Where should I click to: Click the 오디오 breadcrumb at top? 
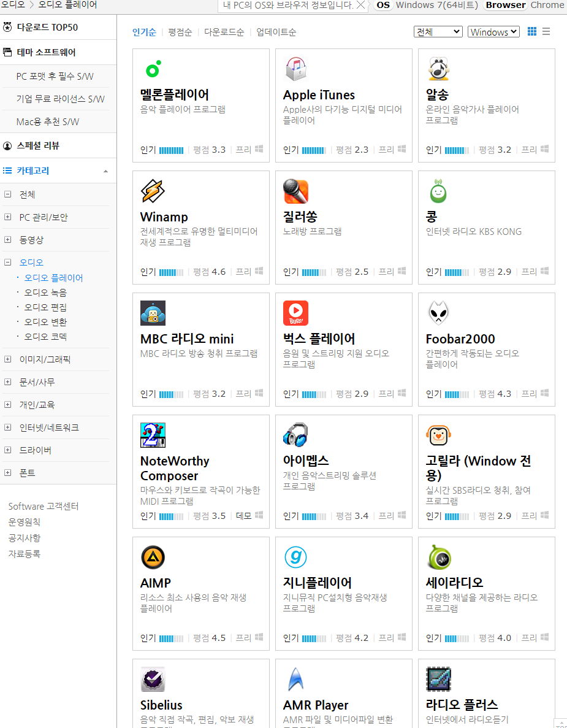coord(12,5)
